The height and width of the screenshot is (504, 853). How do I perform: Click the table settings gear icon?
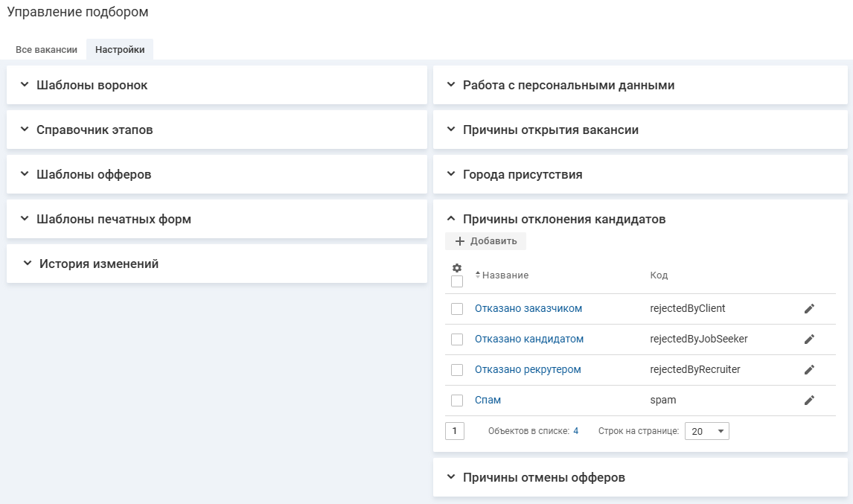[x=457, y=268]
